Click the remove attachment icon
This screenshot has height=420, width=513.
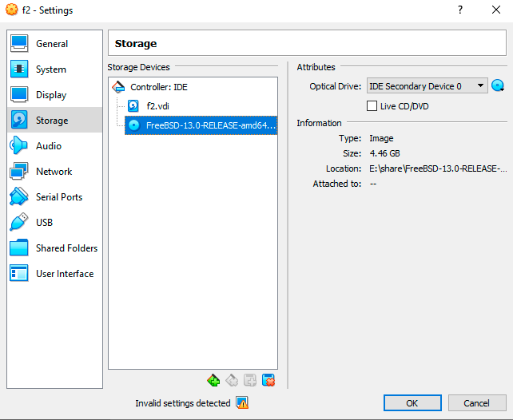coord(268,381)
